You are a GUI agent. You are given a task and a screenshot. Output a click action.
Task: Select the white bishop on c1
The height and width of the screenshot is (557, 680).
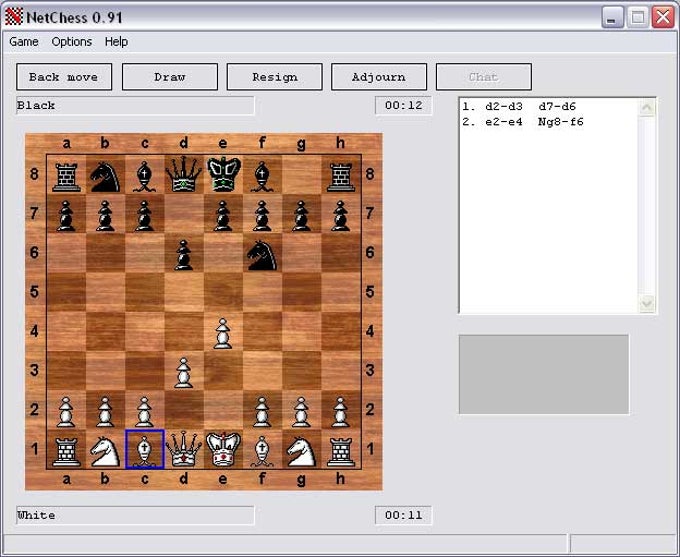[x=144, y=449]
